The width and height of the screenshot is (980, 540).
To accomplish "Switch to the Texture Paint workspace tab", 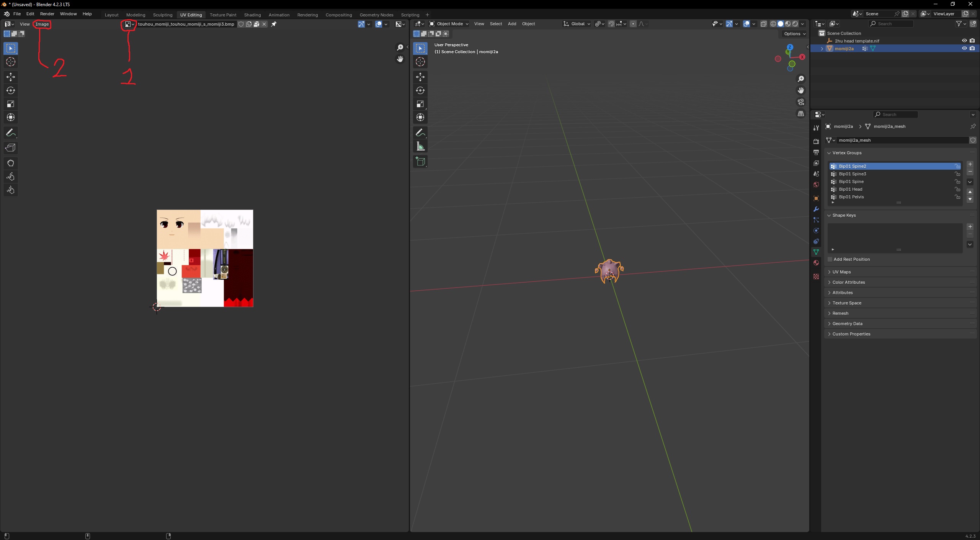I will pos(223,15).
